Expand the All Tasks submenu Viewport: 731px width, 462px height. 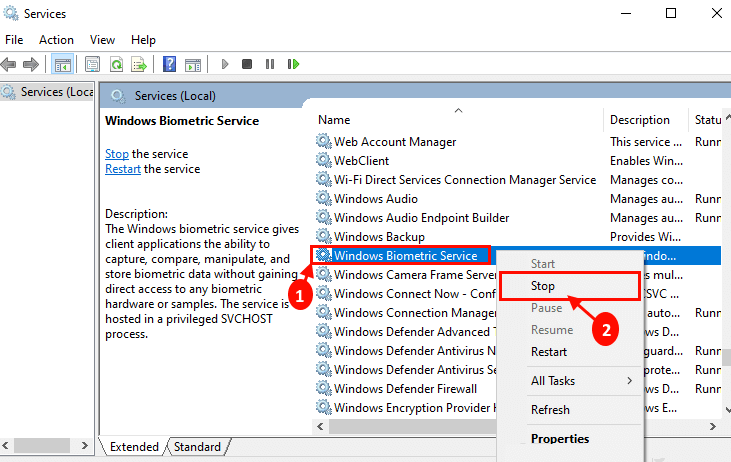pos(569,381)
